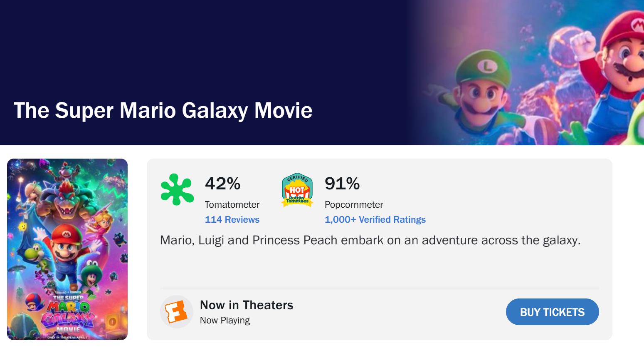Image resolution: width=644 pixels, height=358 pixels.
Task: Open the 114 Reviews link
Action: (232, 219)
